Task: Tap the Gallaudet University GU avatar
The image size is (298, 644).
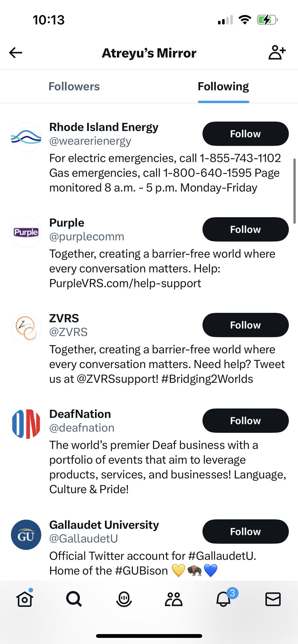Action: point(26,535)
